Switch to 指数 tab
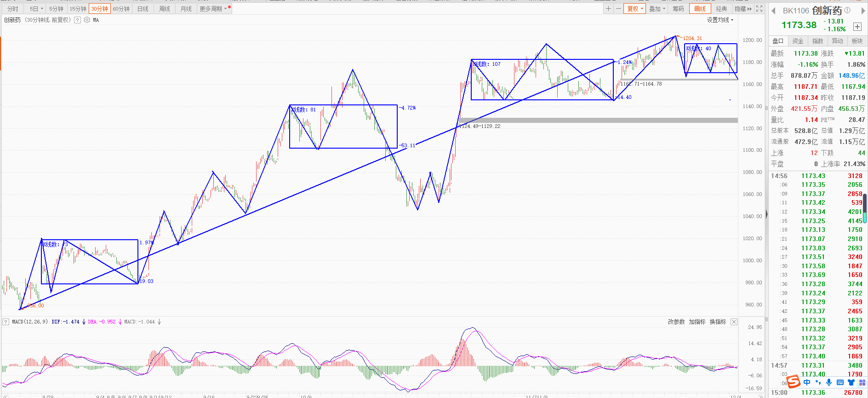Viewport: 868px width, 398px height. click(x=817, y=41)
